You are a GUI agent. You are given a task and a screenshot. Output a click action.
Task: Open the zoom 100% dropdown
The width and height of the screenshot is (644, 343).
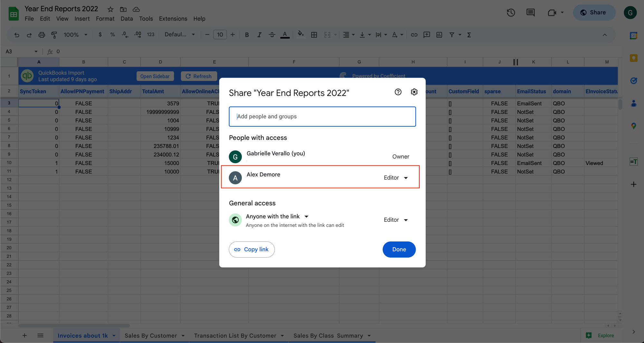[76, 35]
